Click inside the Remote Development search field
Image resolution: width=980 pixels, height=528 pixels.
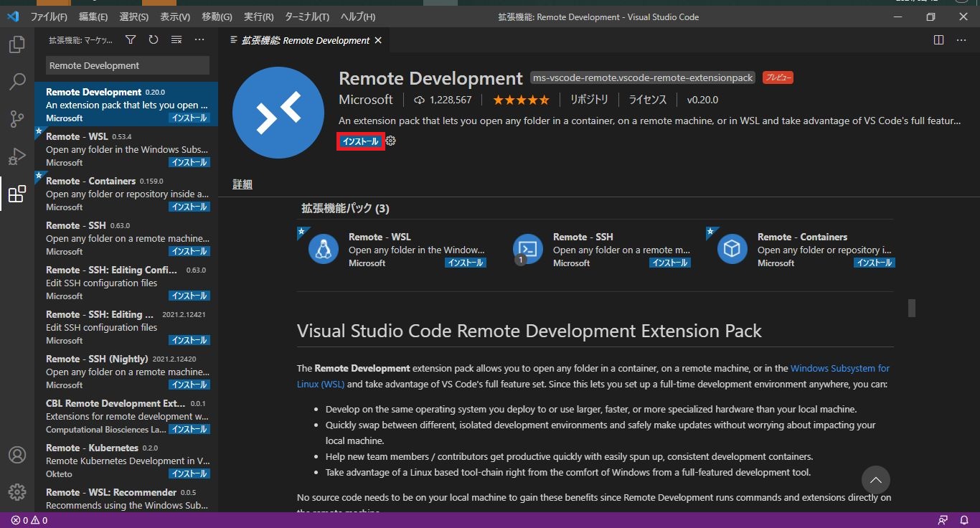coord(126,65)
